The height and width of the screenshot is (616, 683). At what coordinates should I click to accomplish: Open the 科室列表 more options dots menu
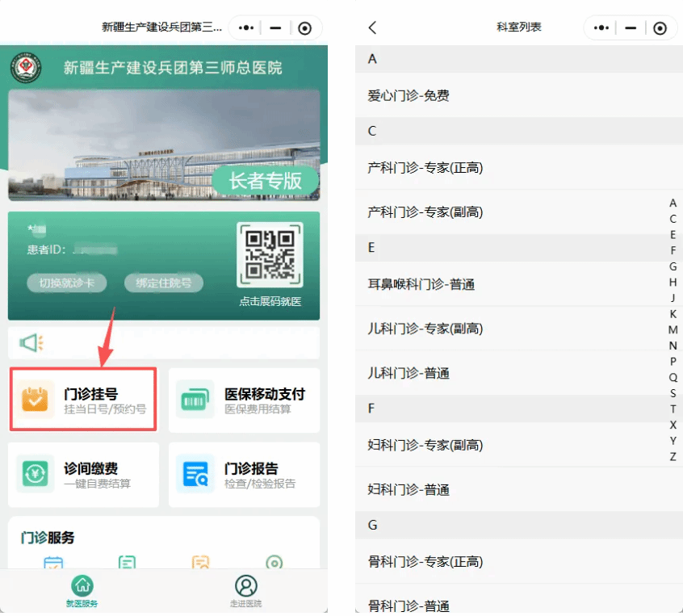602,27
